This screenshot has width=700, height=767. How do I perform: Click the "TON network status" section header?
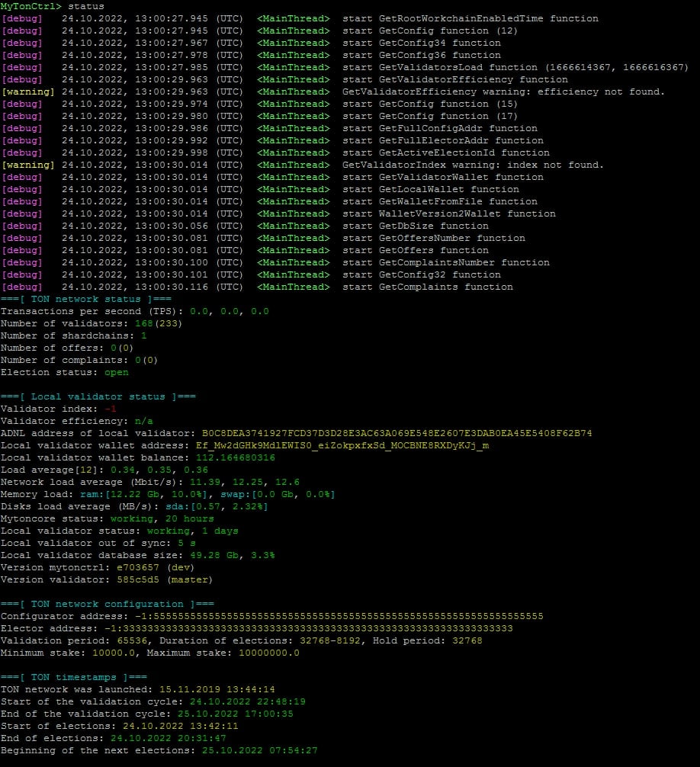pos(86,300)
